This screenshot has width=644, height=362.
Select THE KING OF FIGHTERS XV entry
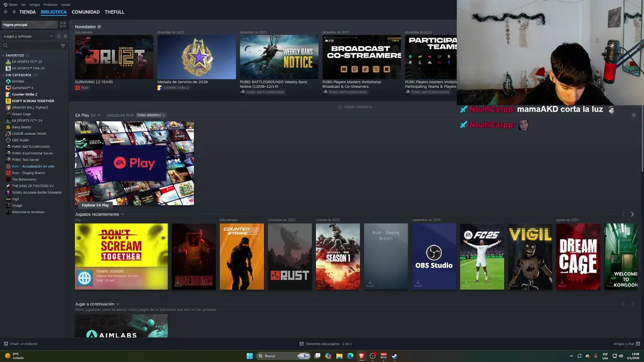coord(33,186)
